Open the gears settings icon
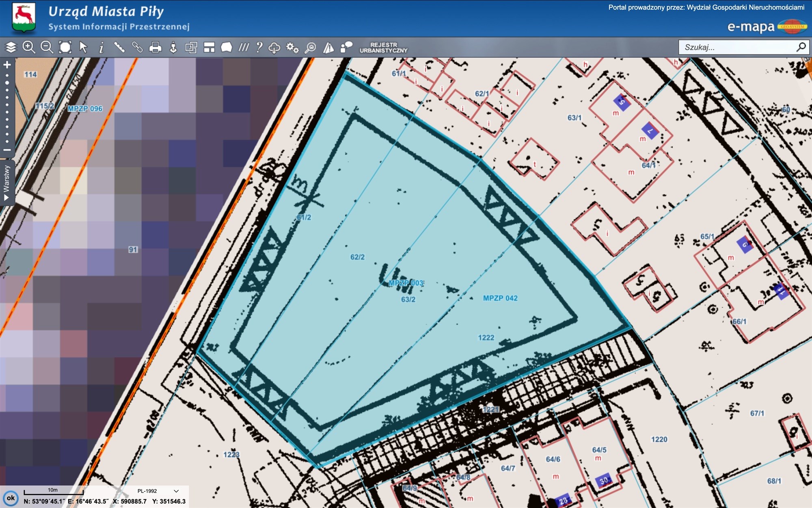Viewport: 812px width, 508px height. (x=292, y=48)
